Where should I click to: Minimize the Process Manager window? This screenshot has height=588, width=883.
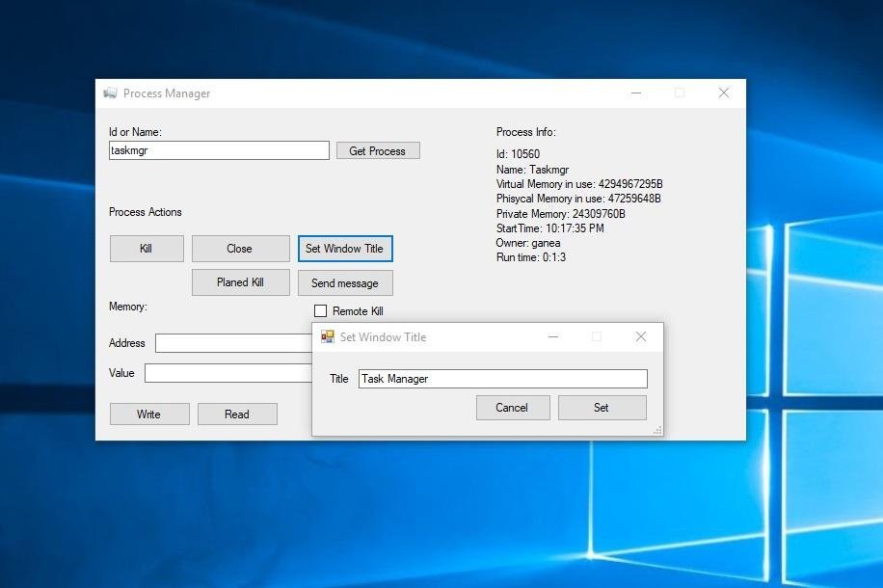coord(636,93)
